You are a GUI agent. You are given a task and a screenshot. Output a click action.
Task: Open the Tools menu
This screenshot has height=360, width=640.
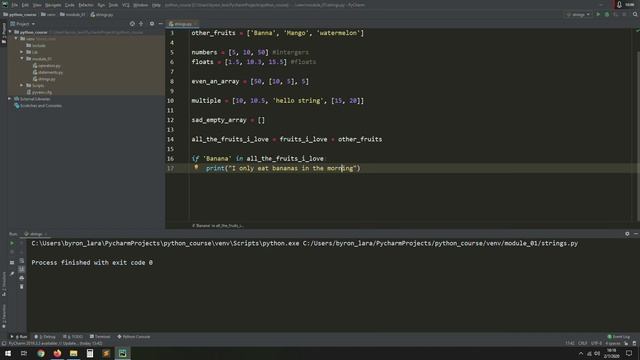click(x=113, y=5)
